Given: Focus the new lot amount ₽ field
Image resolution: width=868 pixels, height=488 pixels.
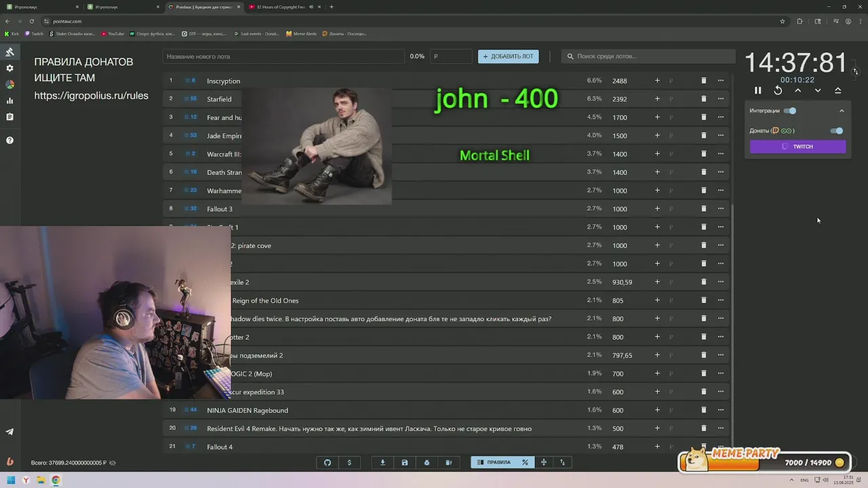Looking at the screenshot, I should tap(451, 56).
